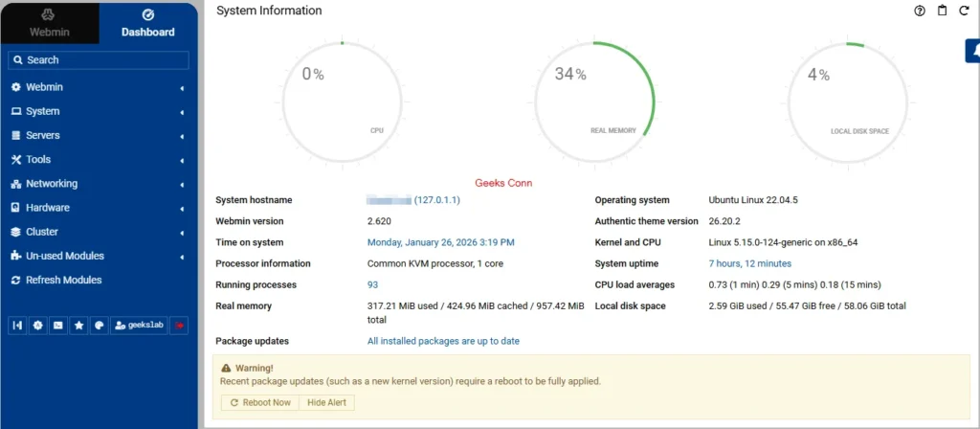
Task: Open the running processes count 93
Action: point(372,284)
